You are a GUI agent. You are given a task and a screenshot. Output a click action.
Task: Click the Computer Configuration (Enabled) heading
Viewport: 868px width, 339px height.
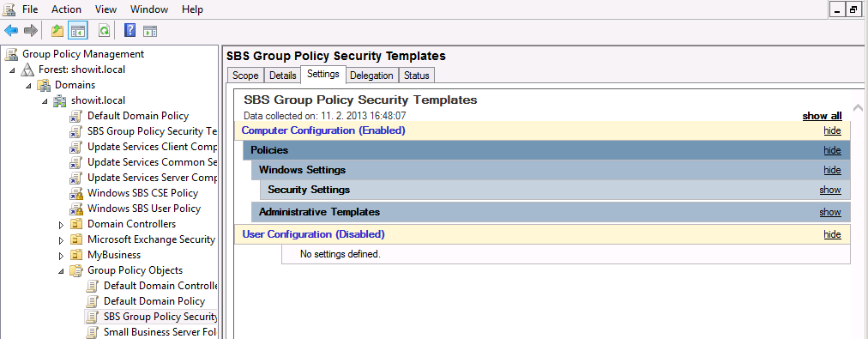point(324,130)
